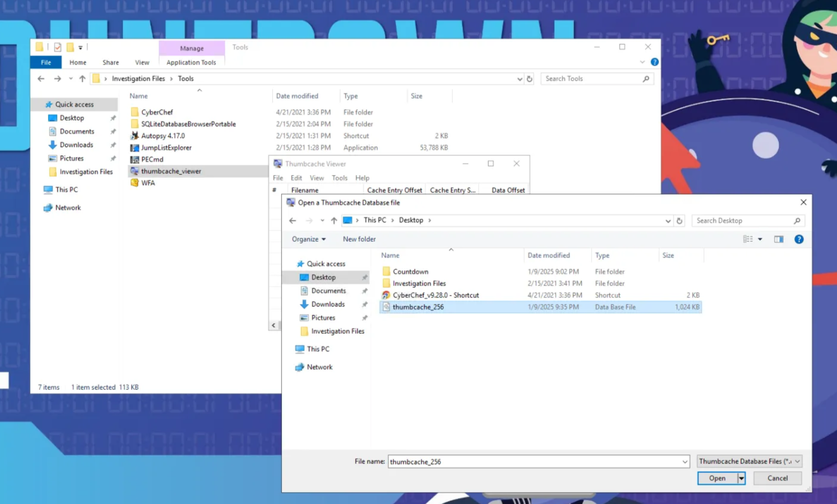Click Up arrow in Open dialog

[333, 220]
